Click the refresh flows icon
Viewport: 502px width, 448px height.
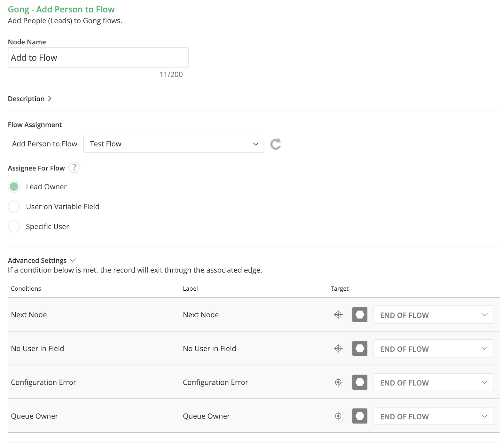(275, 144)
